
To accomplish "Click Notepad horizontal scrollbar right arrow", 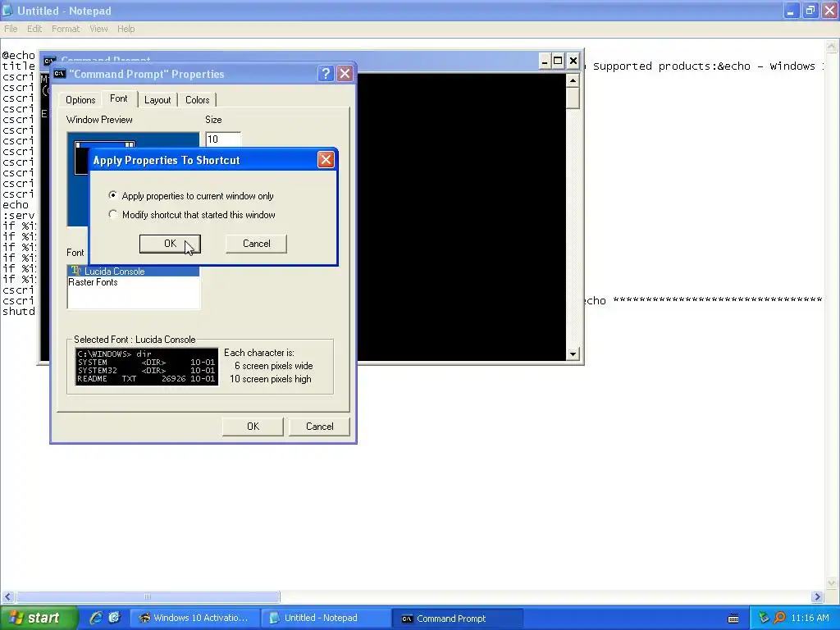I will click(817, 597).
